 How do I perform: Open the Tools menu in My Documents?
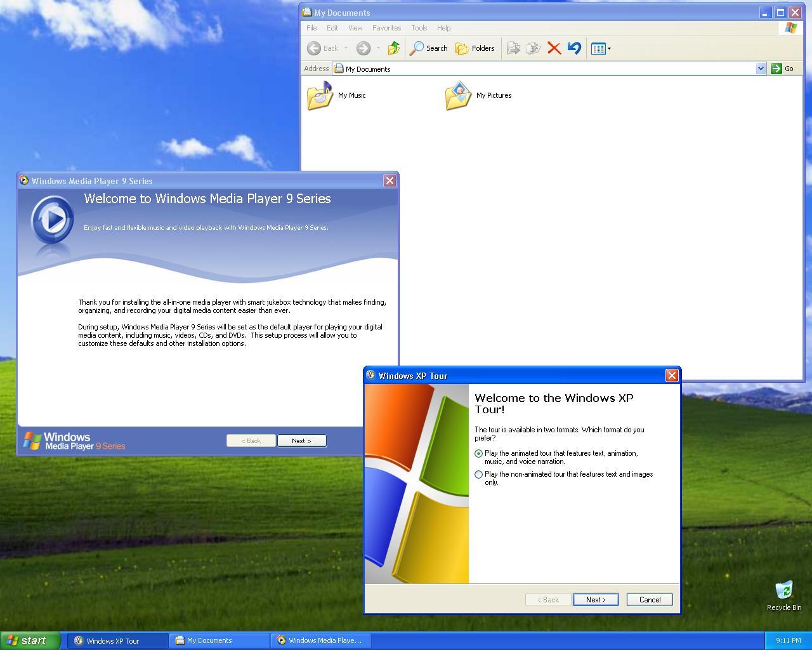point(419,28)
